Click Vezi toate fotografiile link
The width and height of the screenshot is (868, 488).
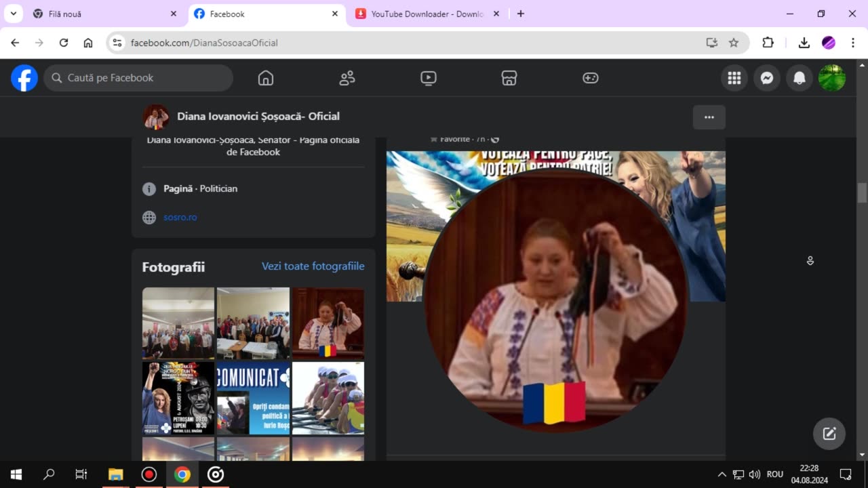point(313,266)
